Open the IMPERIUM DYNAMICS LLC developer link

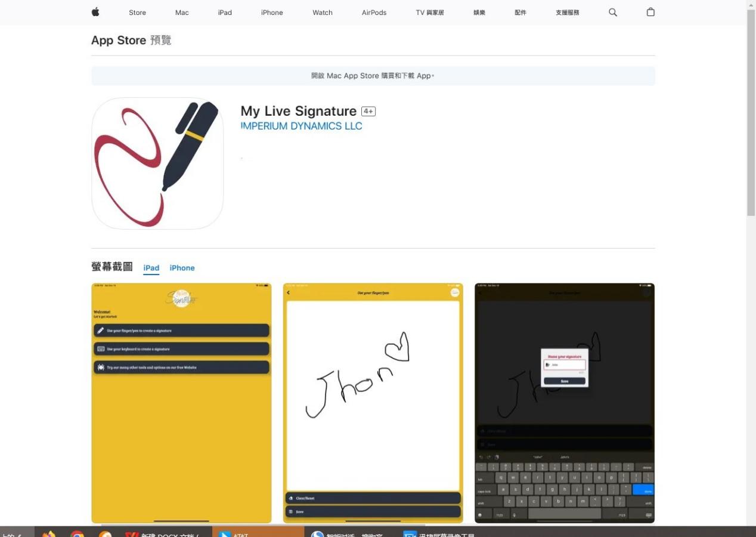click(301, 126)
